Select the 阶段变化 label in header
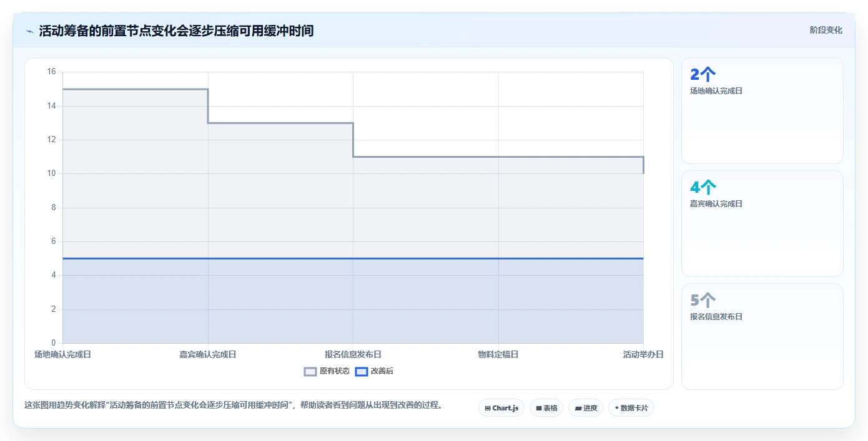The width and height of the screenshot is (868, 441). pos(826,30)
